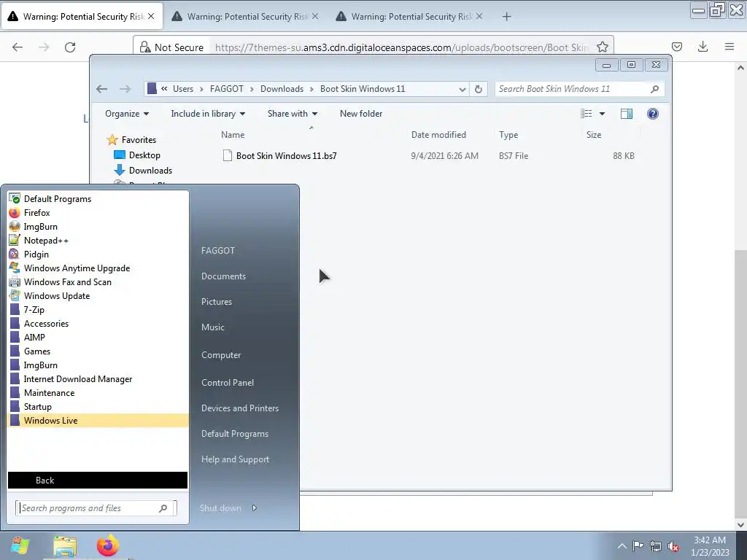Bookmark this page with the star icon
This screenshot has width=747, height=560.
[602, 47]
